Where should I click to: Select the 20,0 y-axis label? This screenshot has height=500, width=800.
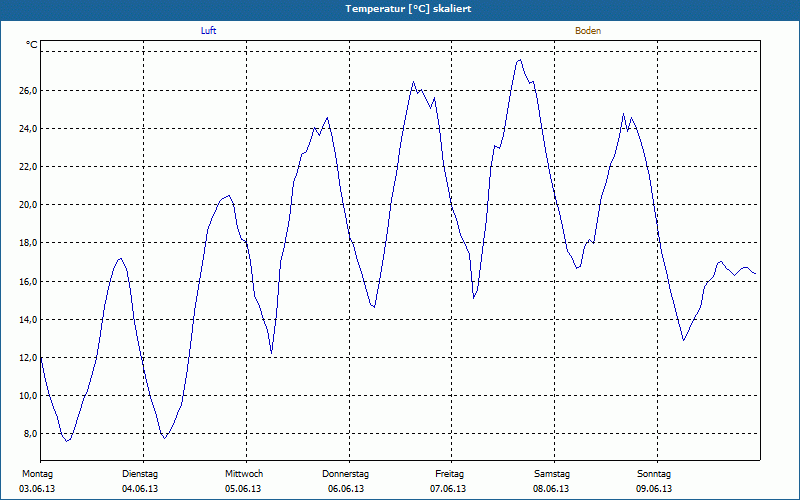29,205
